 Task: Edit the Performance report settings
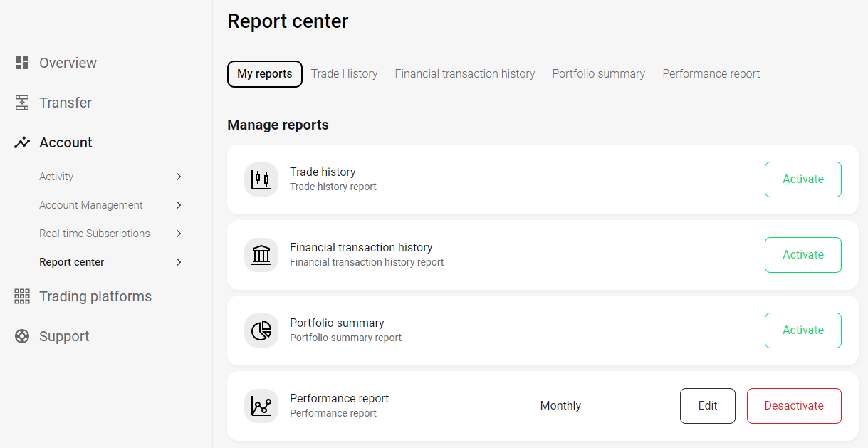point(708,406)
